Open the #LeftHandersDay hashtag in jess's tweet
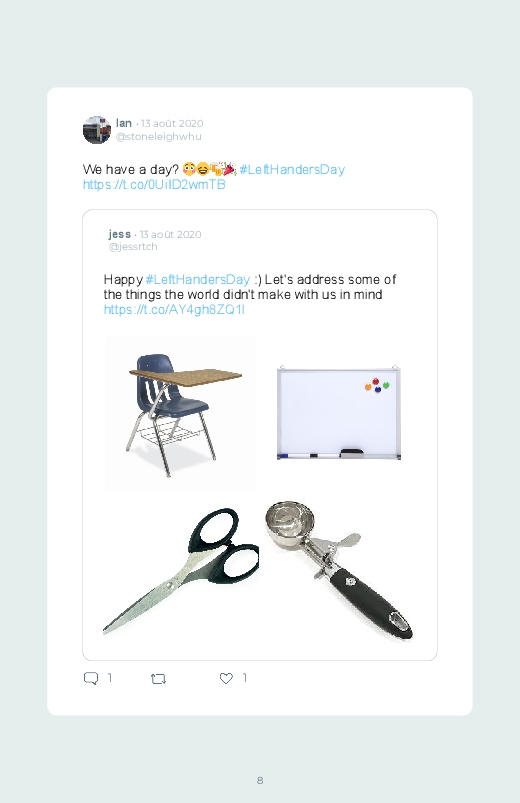Image resolution: width=520 pixels, height=803 pixels. click(198, 280)
